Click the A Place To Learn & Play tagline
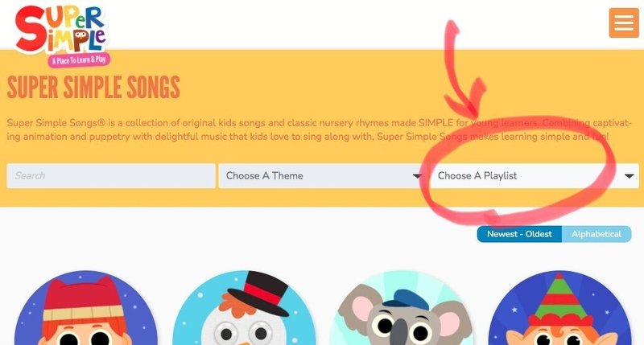Screen dimensions: 644x345 pos(79,60)
